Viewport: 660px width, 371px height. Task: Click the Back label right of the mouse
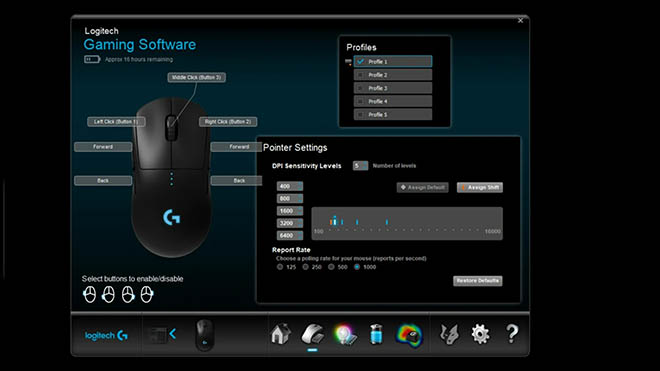[x=236, y=181]
